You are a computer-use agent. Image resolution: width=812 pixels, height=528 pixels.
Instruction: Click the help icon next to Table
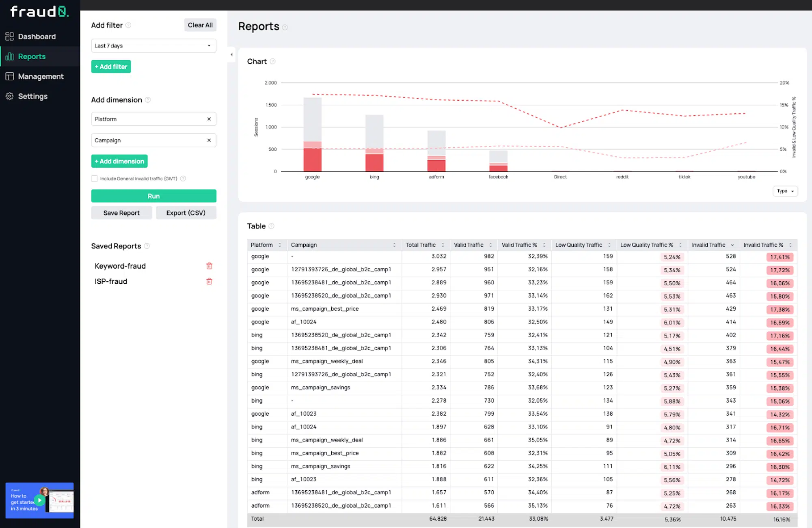point(271,226)
